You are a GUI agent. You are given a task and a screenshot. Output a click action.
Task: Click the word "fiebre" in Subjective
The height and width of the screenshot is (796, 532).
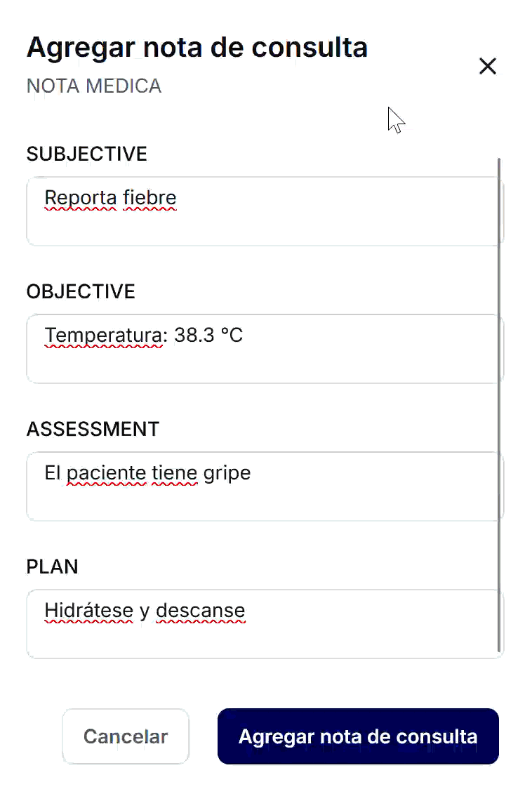[x=149, y=198]
